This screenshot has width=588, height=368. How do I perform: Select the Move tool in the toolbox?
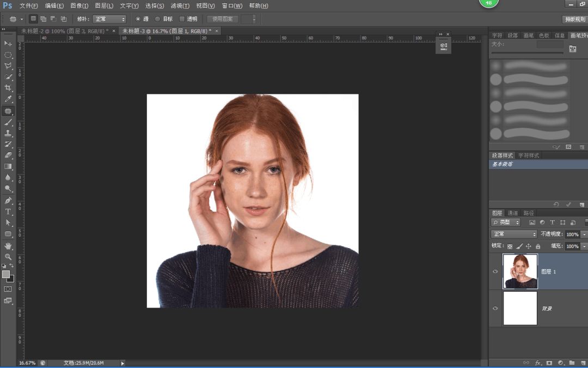pyautogui.click(x=8, y=44)
